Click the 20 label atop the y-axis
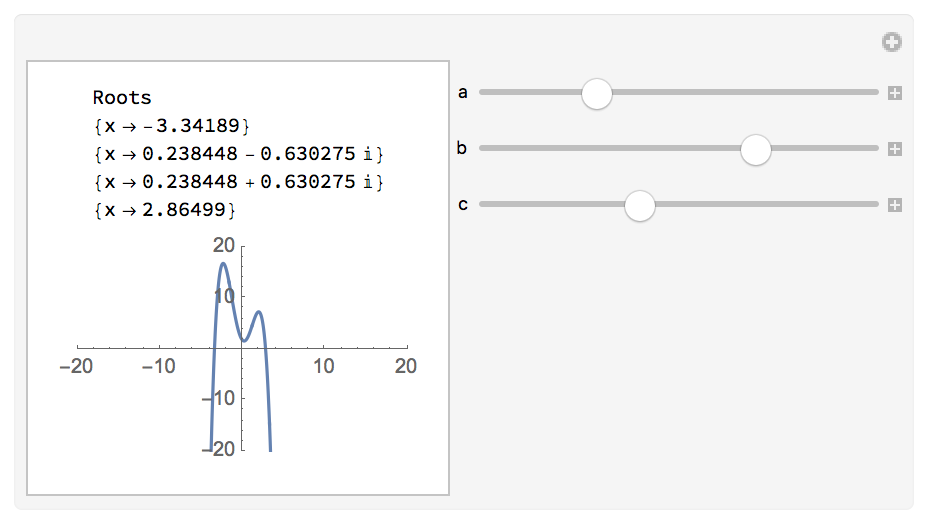This screenshot has height=524, width=930. 224,245
